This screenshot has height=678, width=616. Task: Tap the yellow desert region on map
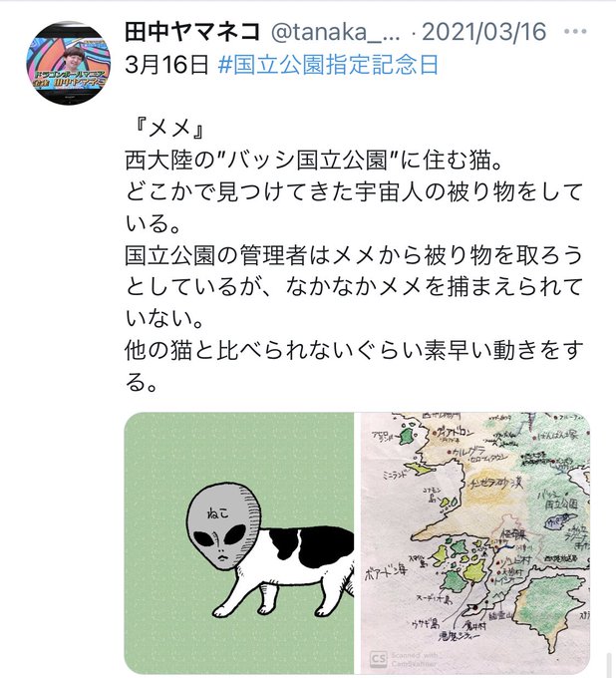coord(494,488)
